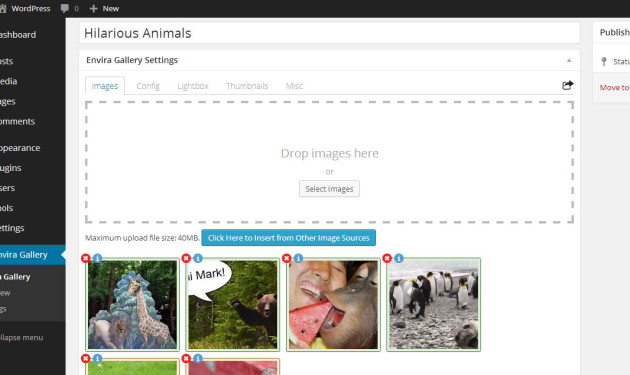
Task: Select the watermelon hippo thumbnail
Action: tap(333, 305)
